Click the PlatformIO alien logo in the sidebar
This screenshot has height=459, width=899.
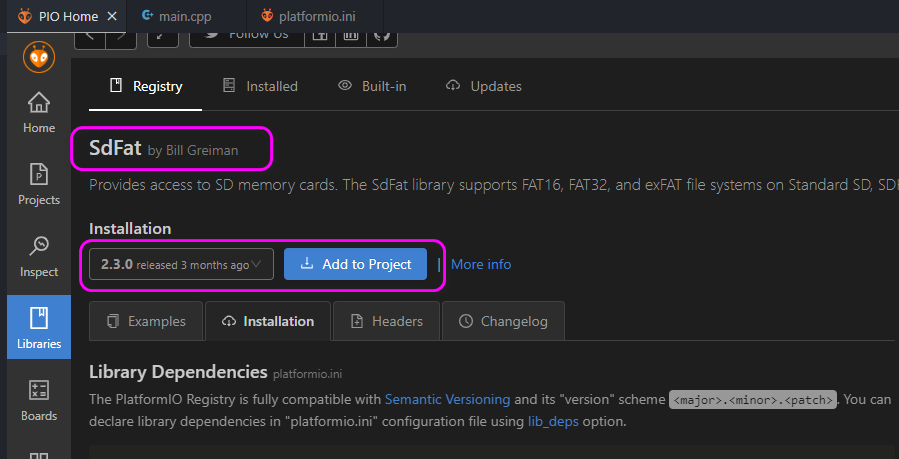[x=39, y=57]
